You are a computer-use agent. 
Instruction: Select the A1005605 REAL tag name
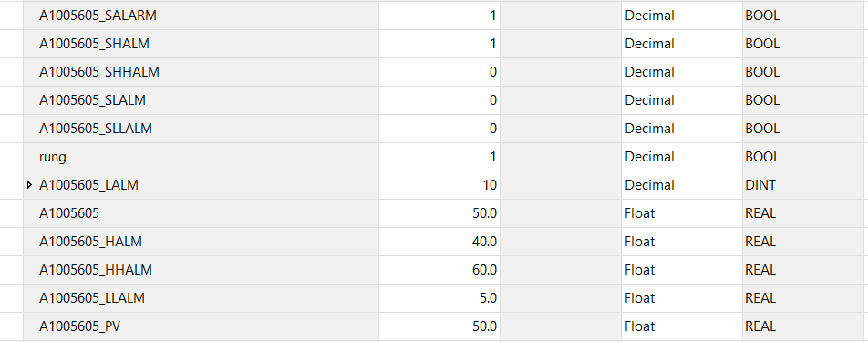coord(69,213)
